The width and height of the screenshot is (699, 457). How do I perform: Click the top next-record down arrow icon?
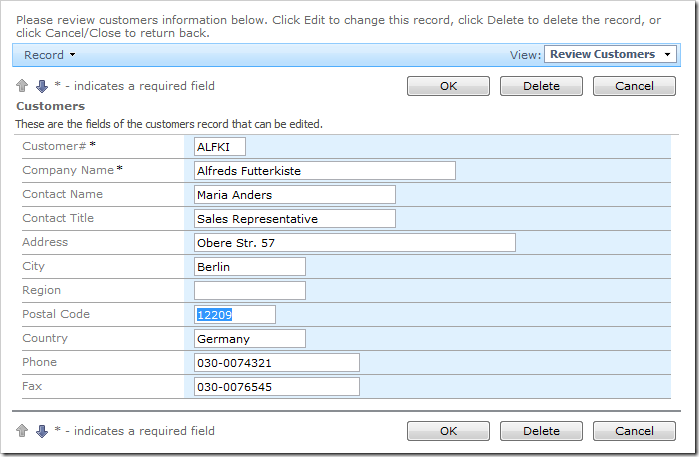click(x=41, y=86)
